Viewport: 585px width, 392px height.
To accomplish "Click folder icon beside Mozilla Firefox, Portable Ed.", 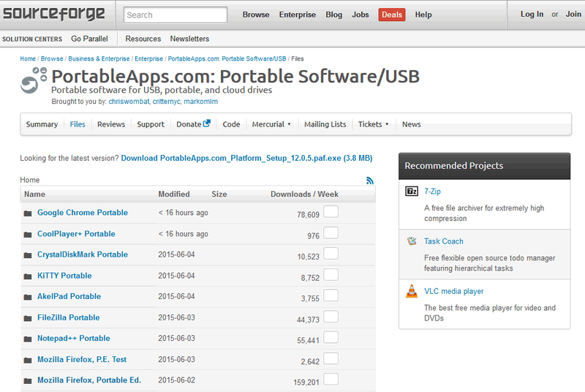I will [28, 380].
